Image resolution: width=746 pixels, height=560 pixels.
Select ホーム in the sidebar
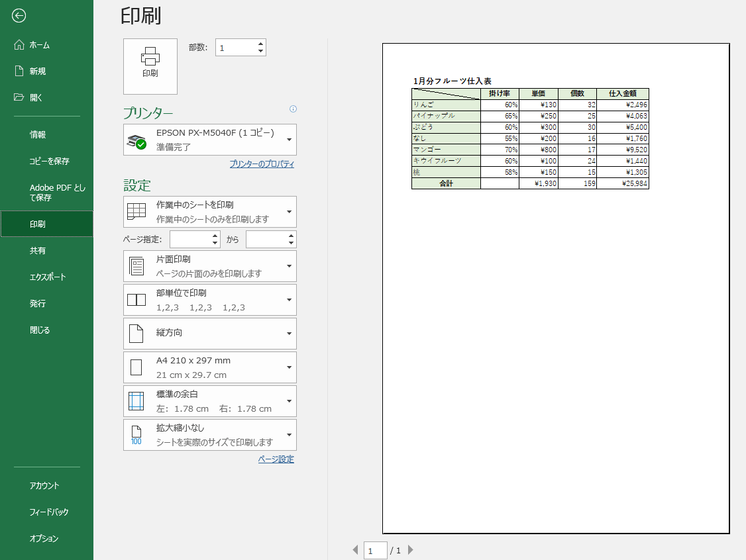pyautogui.click(x=46, y=45)
